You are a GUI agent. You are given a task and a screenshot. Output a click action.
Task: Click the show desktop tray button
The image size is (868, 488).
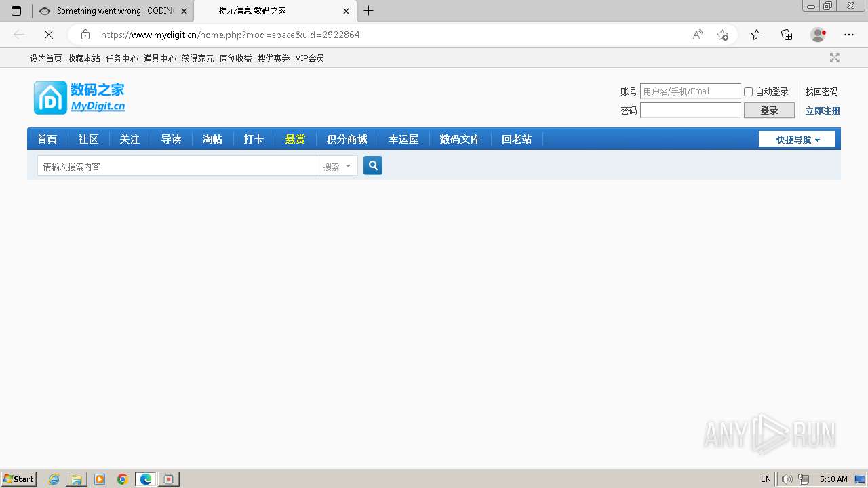coord(860,479)
